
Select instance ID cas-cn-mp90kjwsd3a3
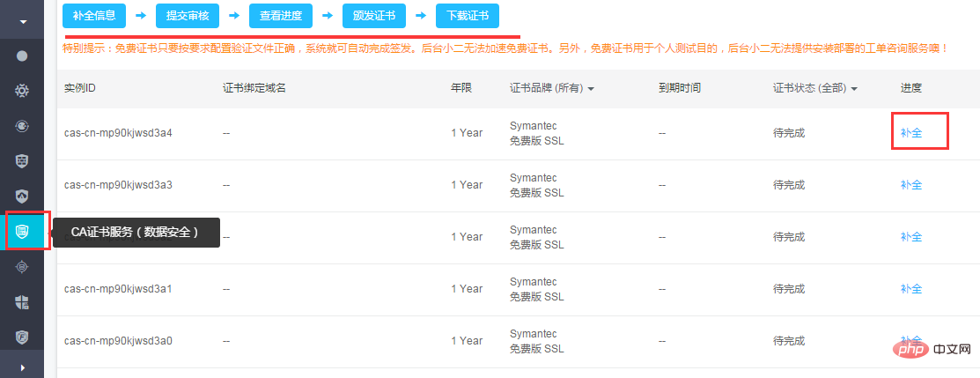click(118, 185)
